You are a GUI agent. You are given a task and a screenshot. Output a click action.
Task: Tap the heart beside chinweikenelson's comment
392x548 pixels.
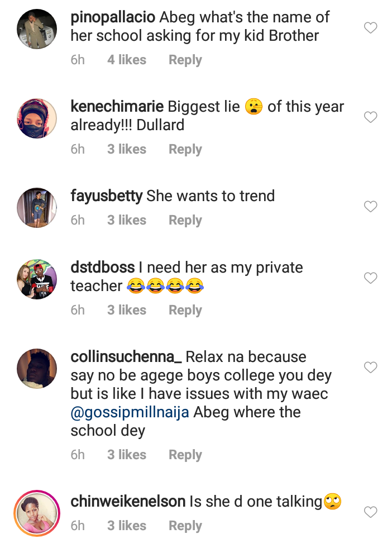(x=371, y=512)
